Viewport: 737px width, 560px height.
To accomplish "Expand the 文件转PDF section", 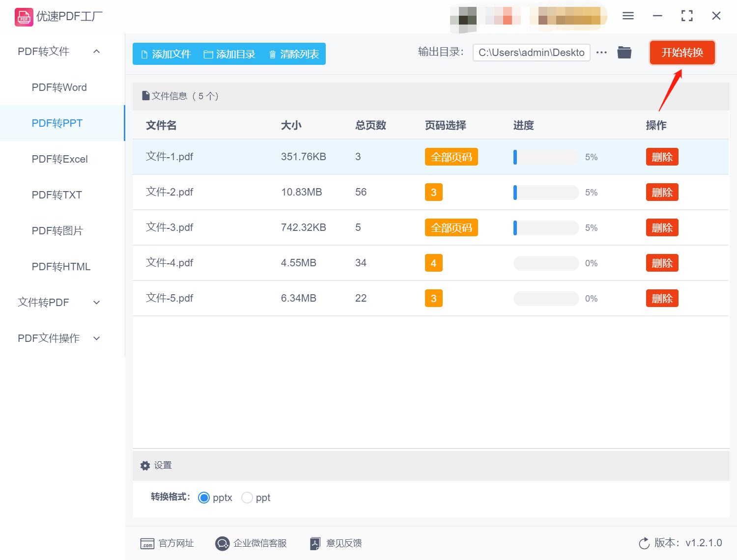I will pos(96,303).
